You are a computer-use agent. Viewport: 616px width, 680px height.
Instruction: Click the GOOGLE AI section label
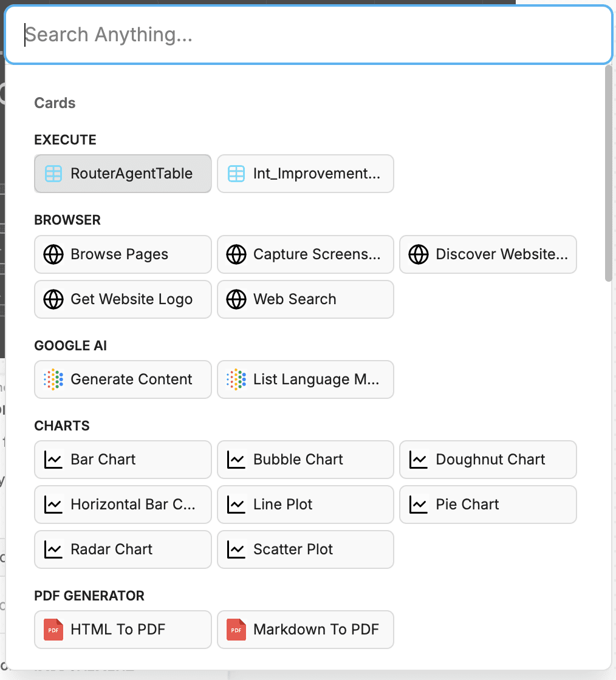click(70, 345)
